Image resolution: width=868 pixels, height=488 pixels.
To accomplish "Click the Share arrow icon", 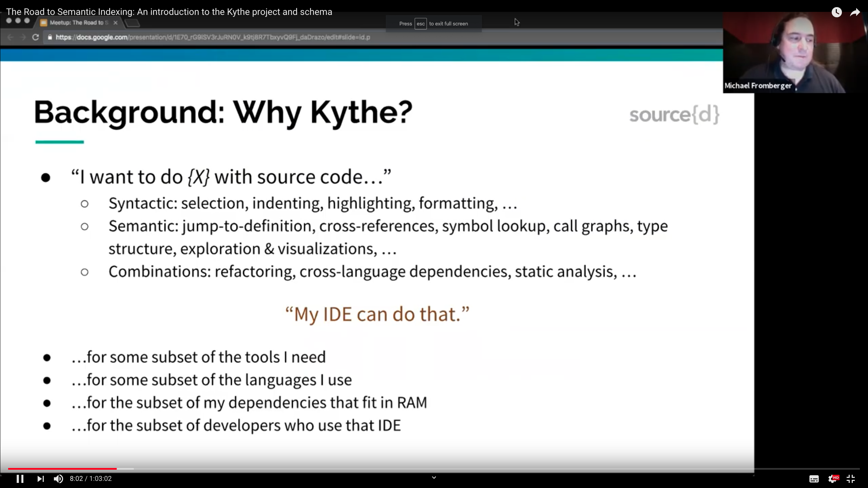I will point(855,12).
